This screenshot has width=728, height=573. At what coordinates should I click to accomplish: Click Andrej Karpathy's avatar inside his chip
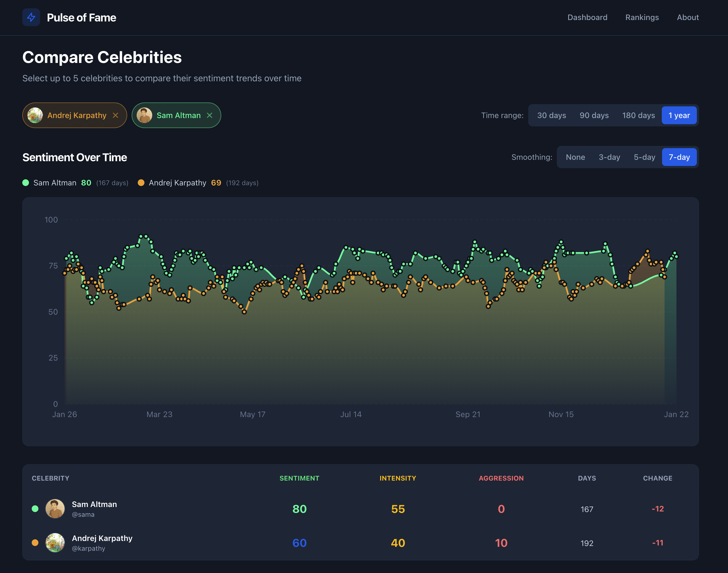tap(35, 115)
